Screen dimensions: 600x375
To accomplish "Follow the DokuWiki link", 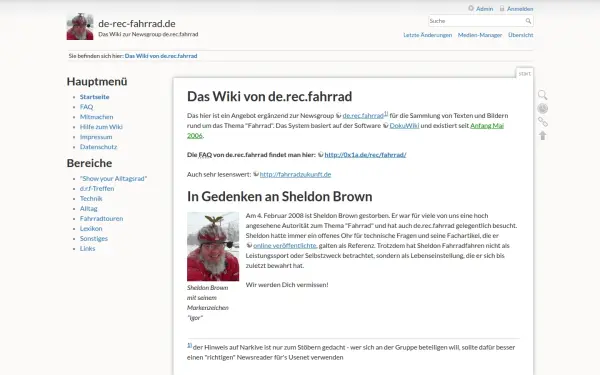I will pos(404,126).
